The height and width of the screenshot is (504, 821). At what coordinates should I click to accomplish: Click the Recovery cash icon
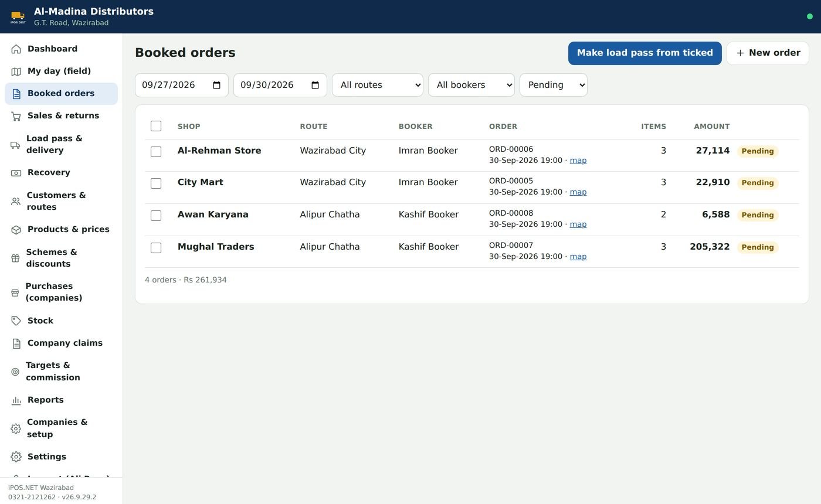(16, 173)
